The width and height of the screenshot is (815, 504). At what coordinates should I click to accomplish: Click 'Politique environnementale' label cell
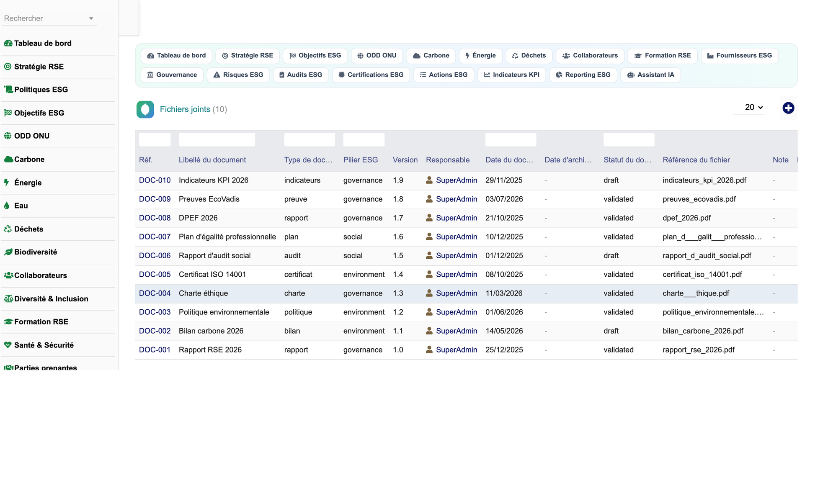(224, 312)
